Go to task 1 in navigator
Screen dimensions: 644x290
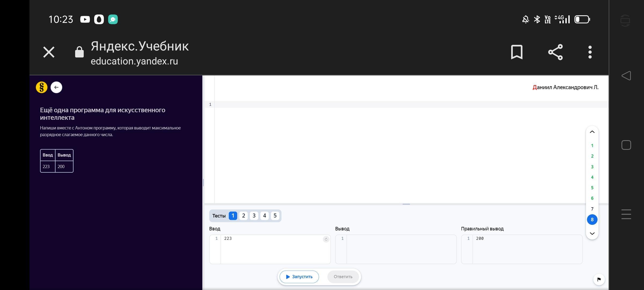click(592, 146)
